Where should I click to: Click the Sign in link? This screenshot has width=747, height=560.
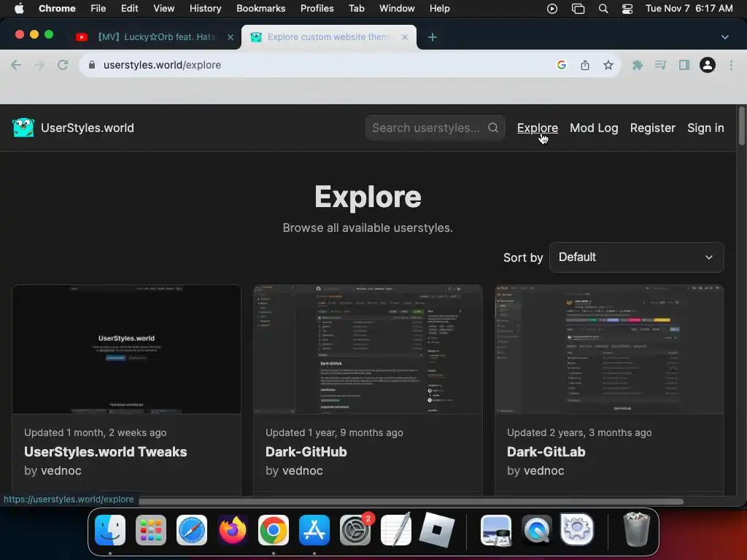(x=705, y=128)
